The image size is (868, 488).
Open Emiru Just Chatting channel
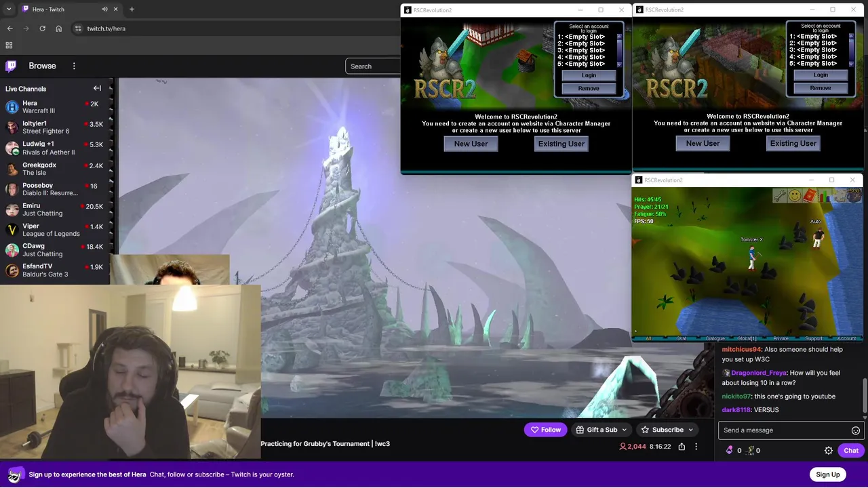(55, 209)
